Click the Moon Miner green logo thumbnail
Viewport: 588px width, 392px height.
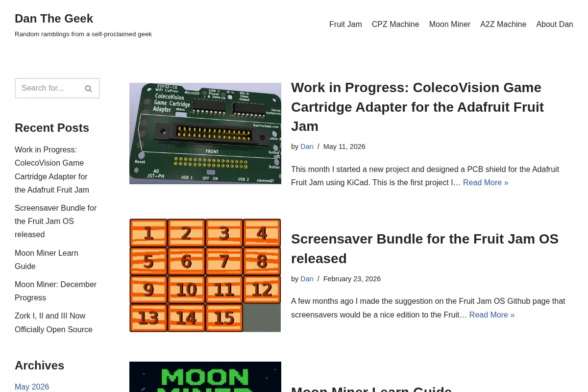coord(205,377)
